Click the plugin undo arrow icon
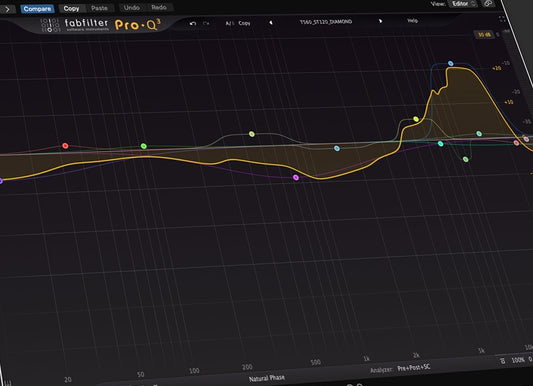Screen dimensions: 533x386 coord(193,23)
